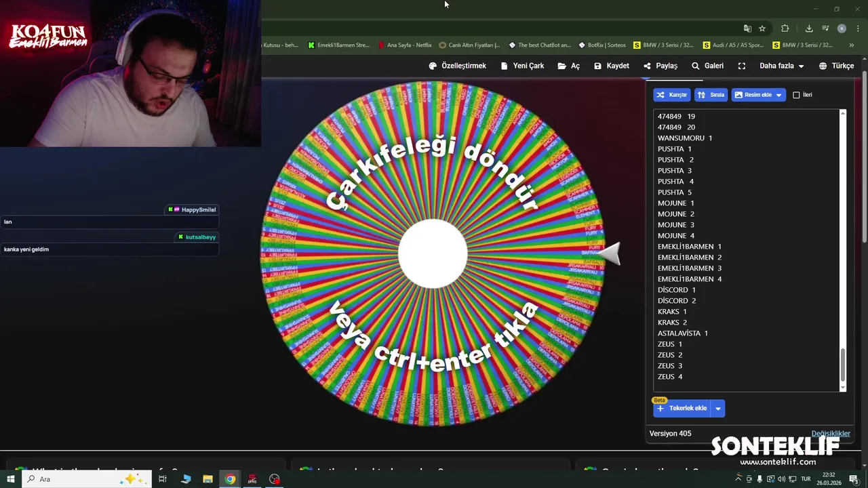The image size is (868, 488).
Task: Select the 'WANSUMORU 1' entry line
Action: 685,138
